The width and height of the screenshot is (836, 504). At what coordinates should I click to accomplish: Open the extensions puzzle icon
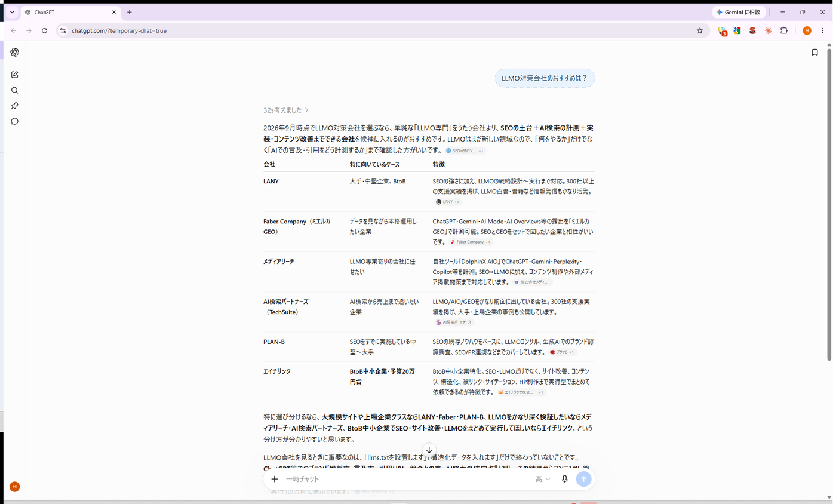coord(784,30)
